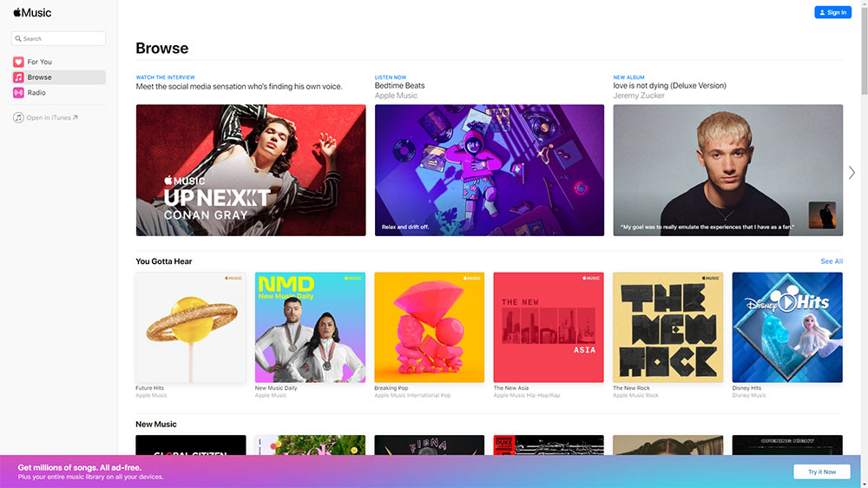Open The New Asia playlist cover
The image size is (868, 488).
[x=549, y=327]
